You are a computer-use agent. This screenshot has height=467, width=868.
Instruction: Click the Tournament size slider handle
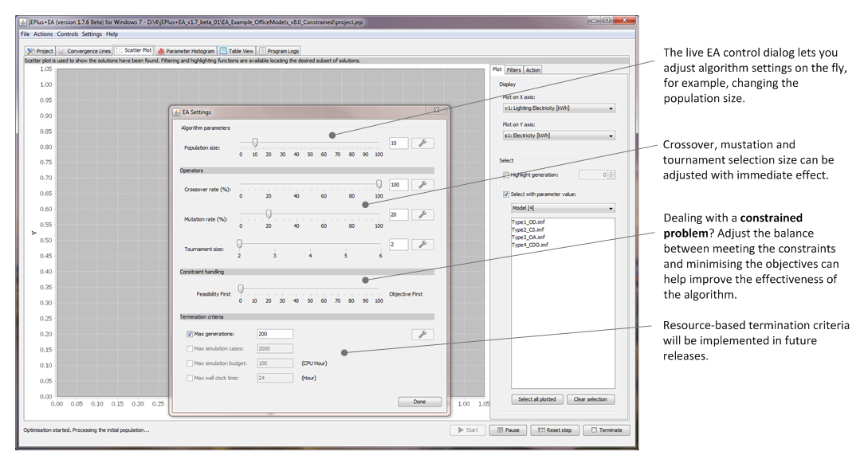pos(240,244)
